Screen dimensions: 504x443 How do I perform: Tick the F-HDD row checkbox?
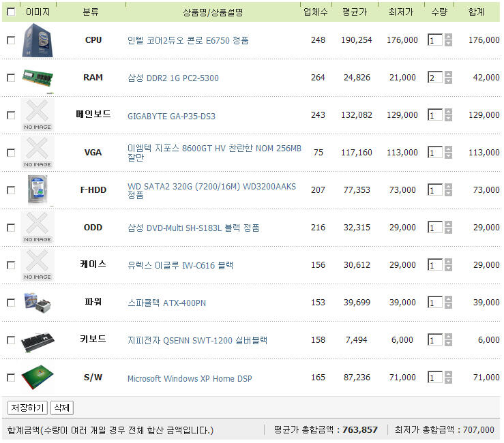11,190
